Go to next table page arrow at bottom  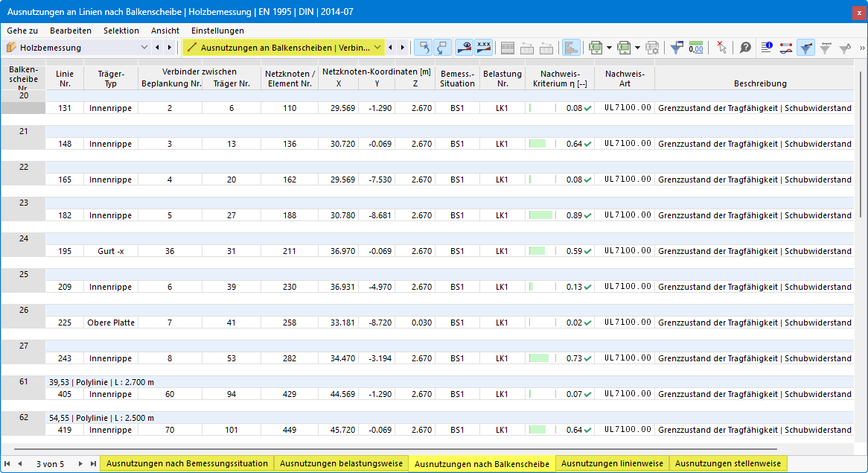(x=80, y=463)
